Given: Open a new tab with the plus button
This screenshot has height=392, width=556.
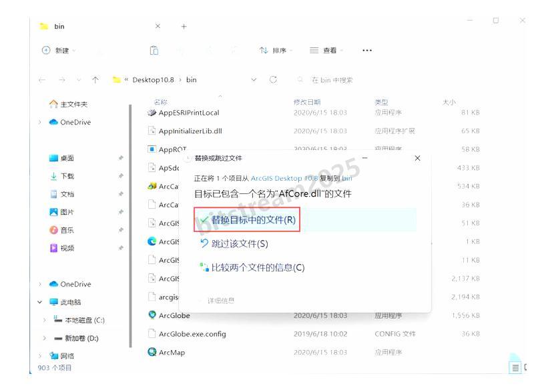Looking at the screenshot, I should (x=184, y=27).
